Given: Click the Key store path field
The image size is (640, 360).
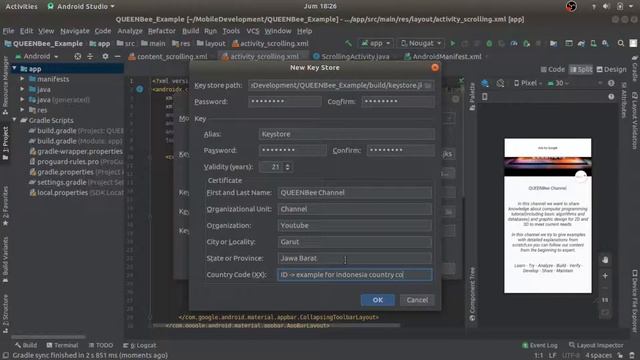Looking at the screenshot, I should pos(336,85).
